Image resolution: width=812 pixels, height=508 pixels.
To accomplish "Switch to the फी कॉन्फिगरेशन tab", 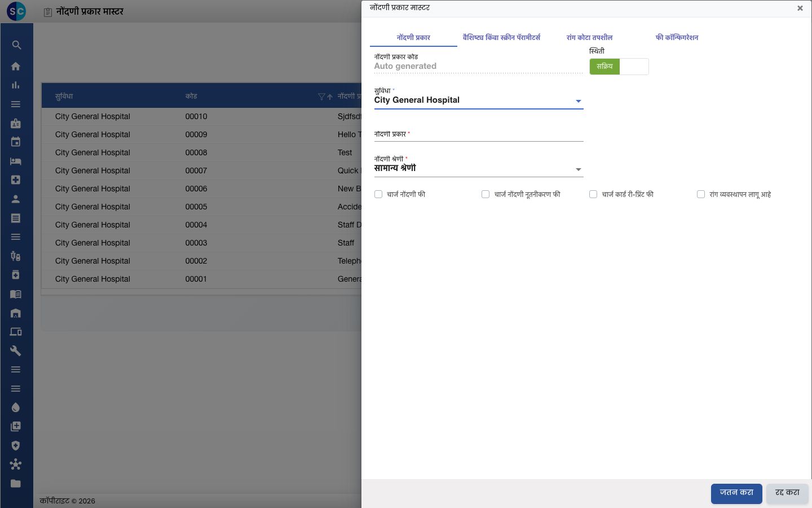I will (x=677, y=37).
